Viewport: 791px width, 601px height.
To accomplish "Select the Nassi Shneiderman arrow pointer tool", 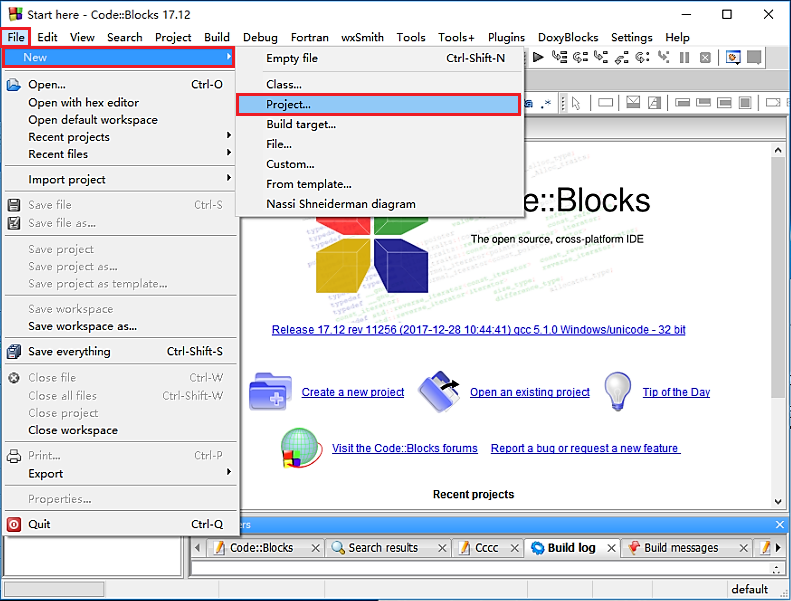I will pyautogui.click(x=576, y=103).
